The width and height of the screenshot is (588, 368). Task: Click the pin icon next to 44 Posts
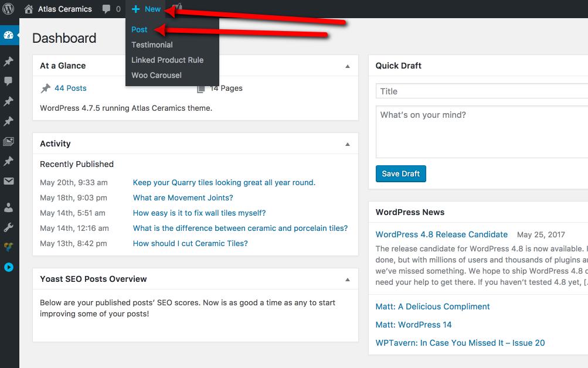pos(45,88)
